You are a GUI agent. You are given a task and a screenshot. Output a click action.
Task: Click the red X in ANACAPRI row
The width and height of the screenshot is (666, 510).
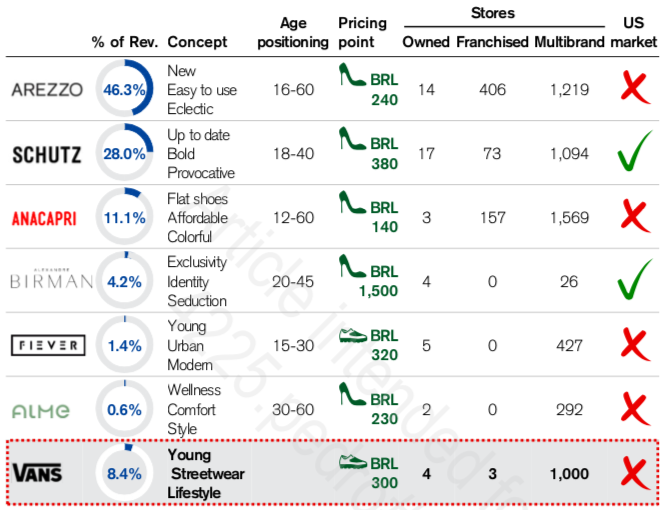635,216
